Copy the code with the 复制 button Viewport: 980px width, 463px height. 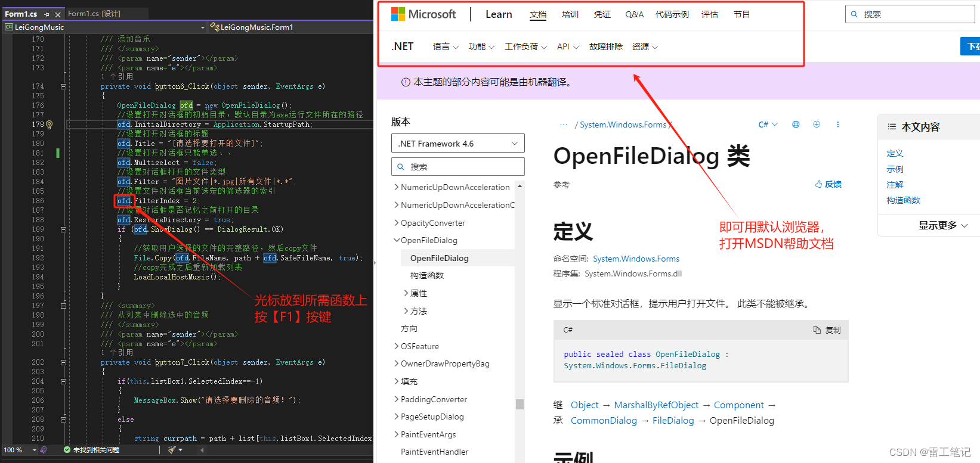pos(827,330)
